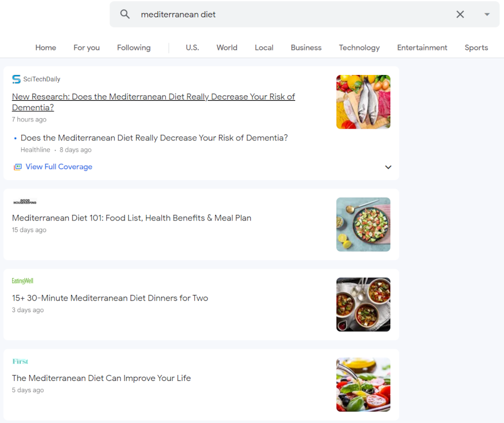Click the View Full Coverage link
The image size is (504, 423).
58,167
